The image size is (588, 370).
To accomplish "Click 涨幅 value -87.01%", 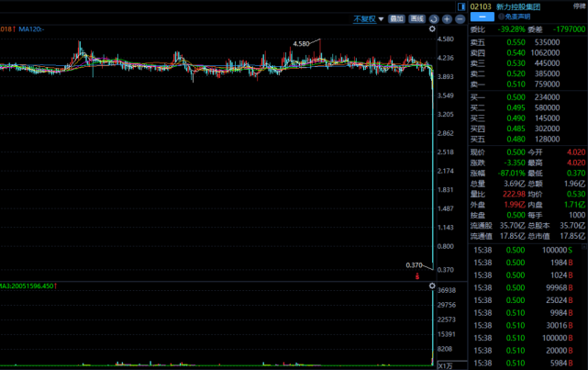I will [512, 174].
